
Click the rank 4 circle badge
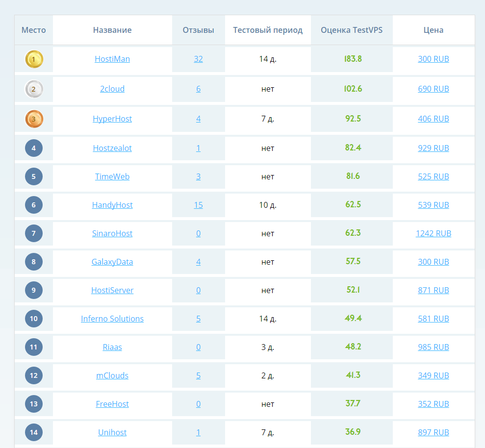[x=34, y=148]
